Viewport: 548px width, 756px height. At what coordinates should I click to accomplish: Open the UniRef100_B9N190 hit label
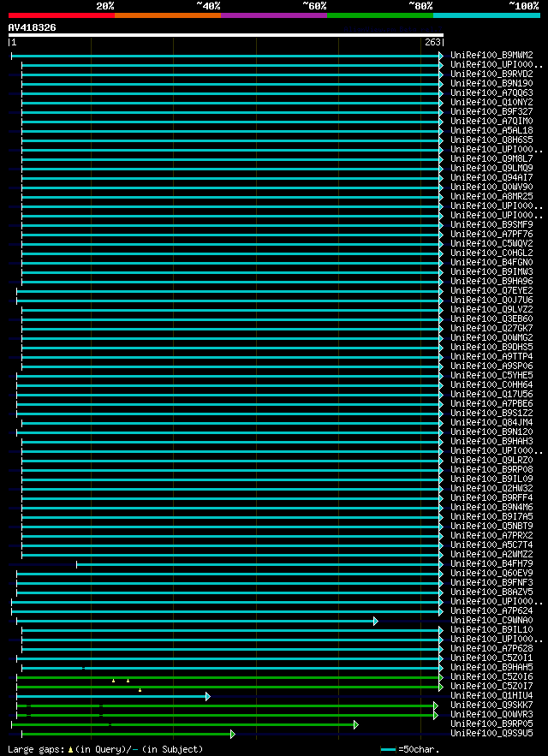pos(491,83)
